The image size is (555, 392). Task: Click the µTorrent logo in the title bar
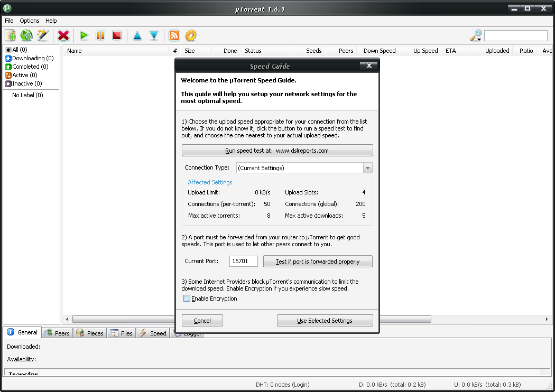click(7, 8)
